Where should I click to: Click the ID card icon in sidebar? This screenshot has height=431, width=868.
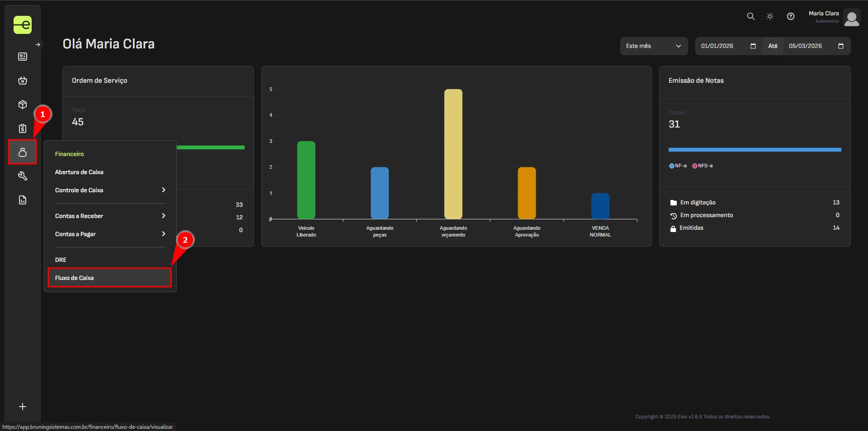pyautogui.click(x=23, y=57)
